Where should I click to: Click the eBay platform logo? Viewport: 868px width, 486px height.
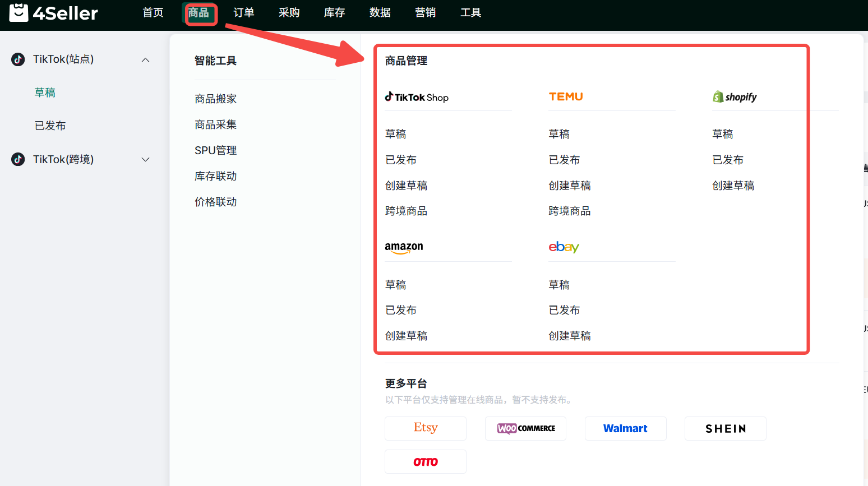point(564,247)
